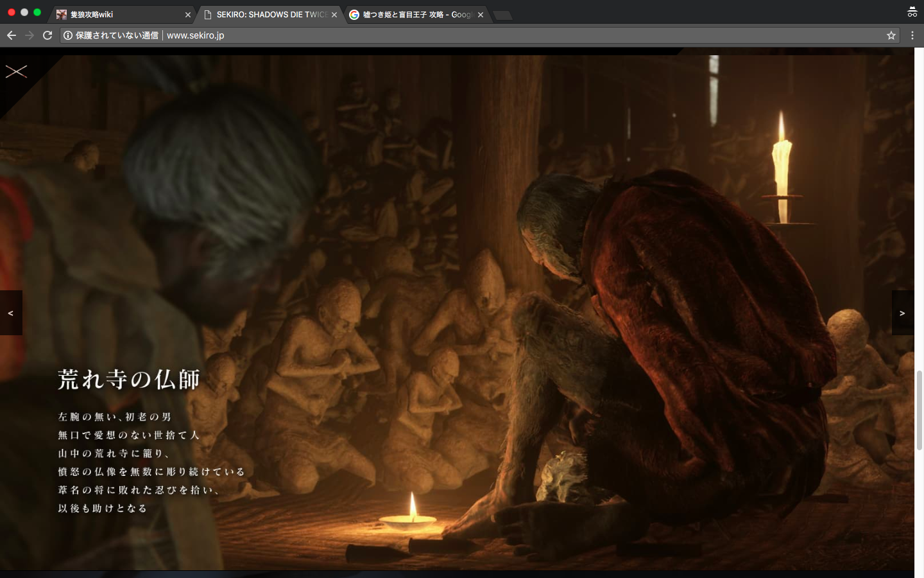Screen dimensions: 924x578
Task: Click the 隻狼攻略wiki tab favicon
Action: coord(62,15)
